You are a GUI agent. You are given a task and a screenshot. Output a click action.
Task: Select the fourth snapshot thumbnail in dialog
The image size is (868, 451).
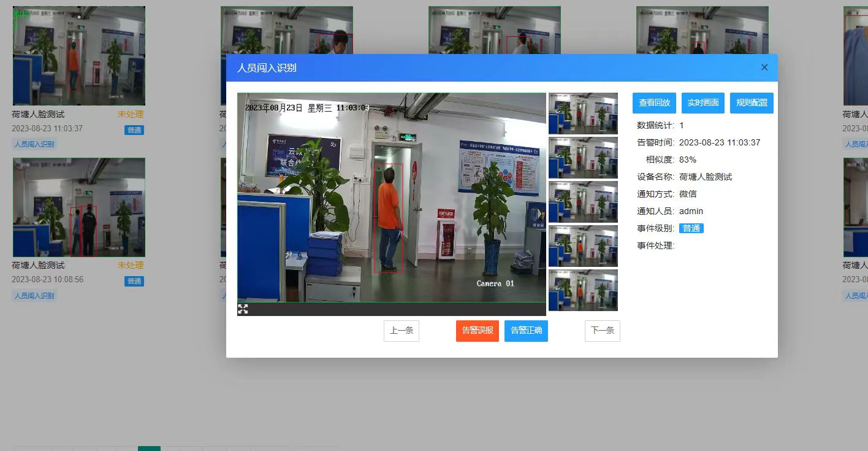click(x=583, y=246)
